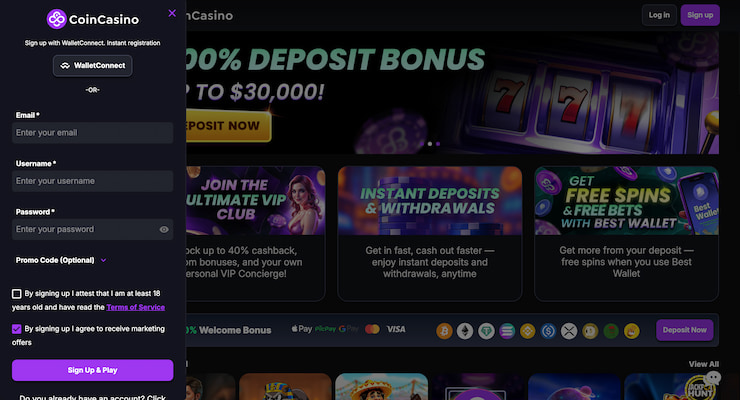Click the WalletConnect button
The width and height of the screenshot is (740, 400).
[92, 66]
